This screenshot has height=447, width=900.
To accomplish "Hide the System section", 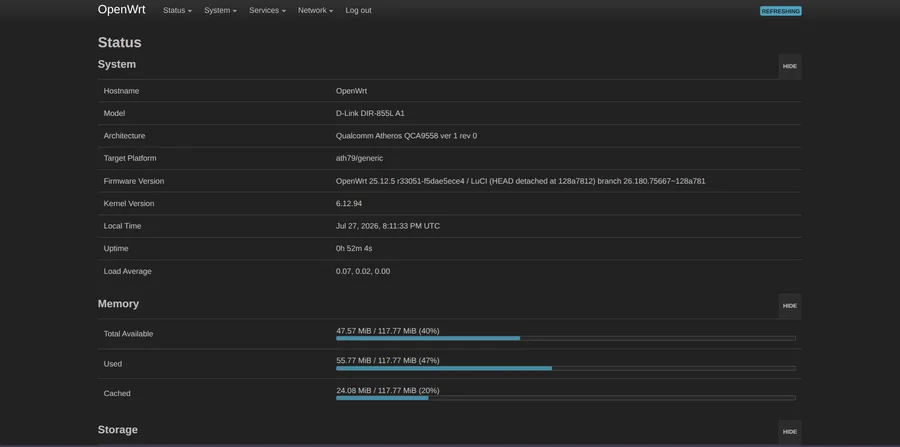I will [790, 66].
